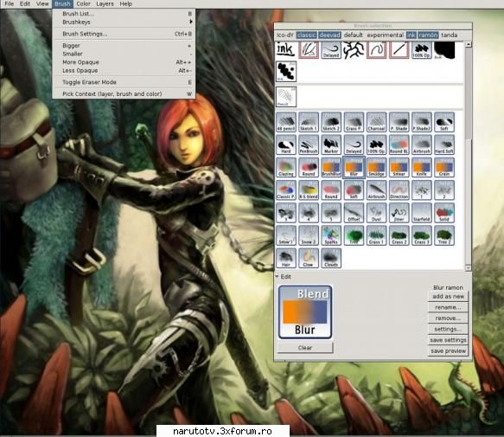Viewport: 504px width, 437px height.
Task: Select the Classic P. brush
Action: [286, 190]
